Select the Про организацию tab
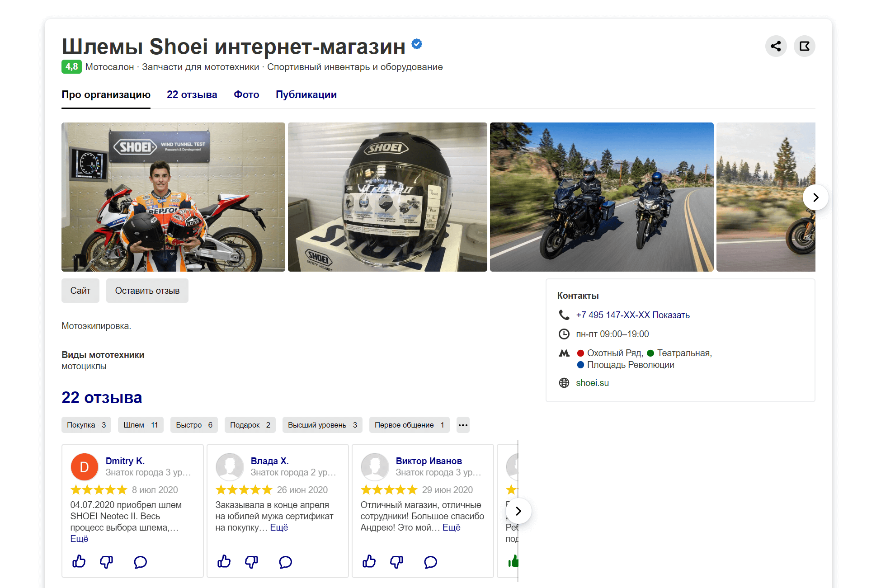 tap(106, 95)
